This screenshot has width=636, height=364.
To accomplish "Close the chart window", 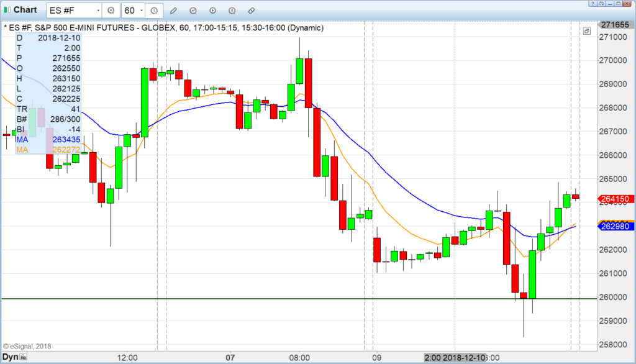I will pyautogui.click(x=627, y=3).
